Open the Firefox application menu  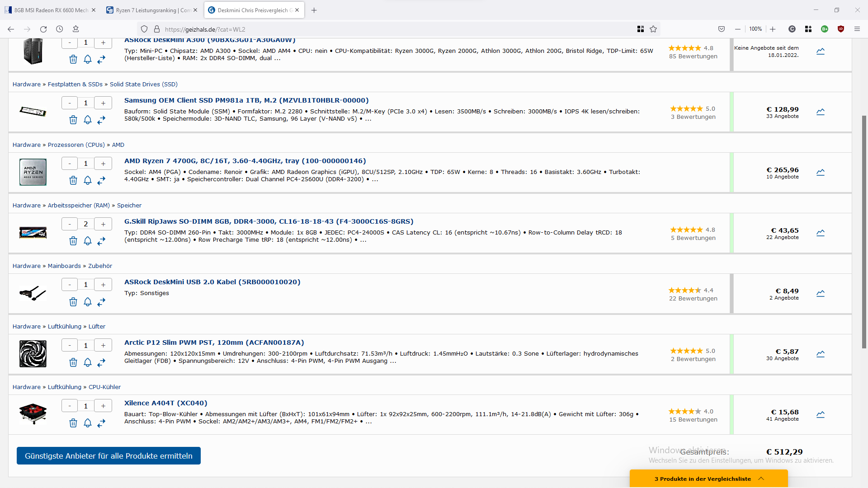point(857,29)
